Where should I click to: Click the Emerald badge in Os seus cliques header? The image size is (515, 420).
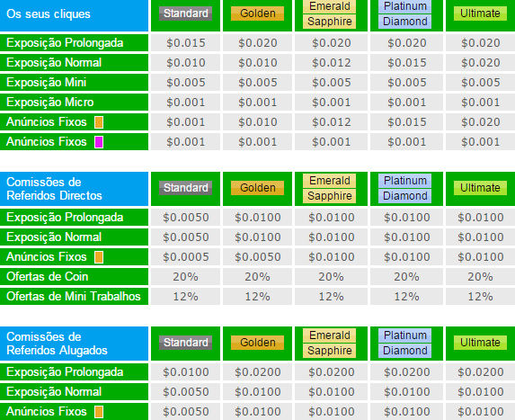point(330,6)
